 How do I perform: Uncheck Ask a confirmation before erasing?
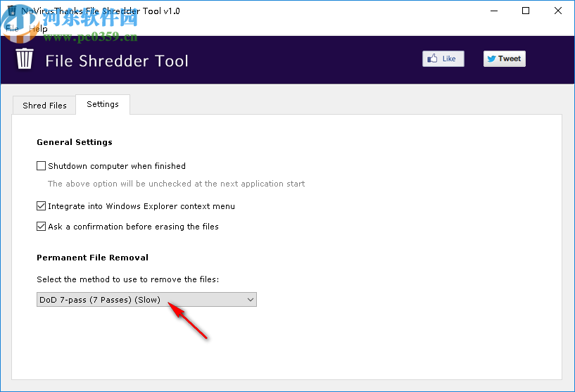pyautogui.click(x=41, y=227)
